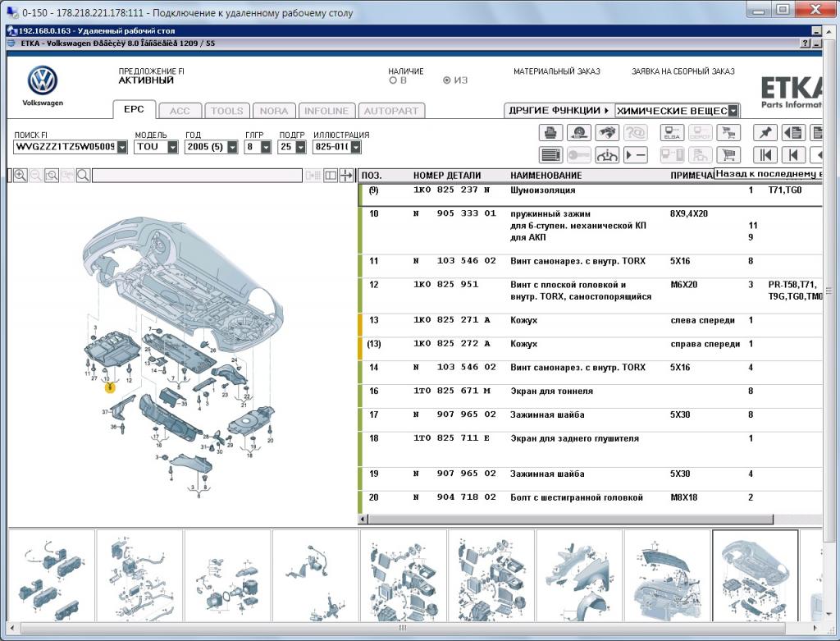Open the single shopping cart icon
Viewport: 840px width, 641px height.
click(x=728, y=155)
